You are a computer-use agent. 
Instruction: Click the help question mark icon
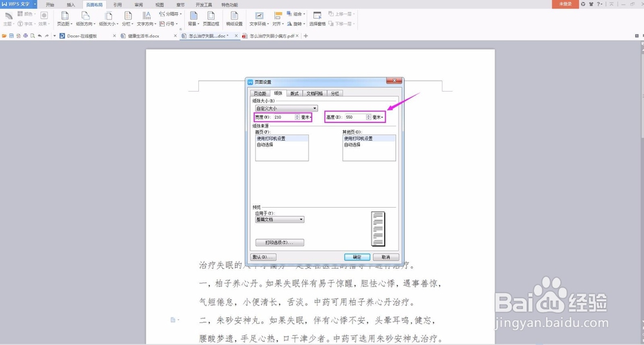(598, 4)
